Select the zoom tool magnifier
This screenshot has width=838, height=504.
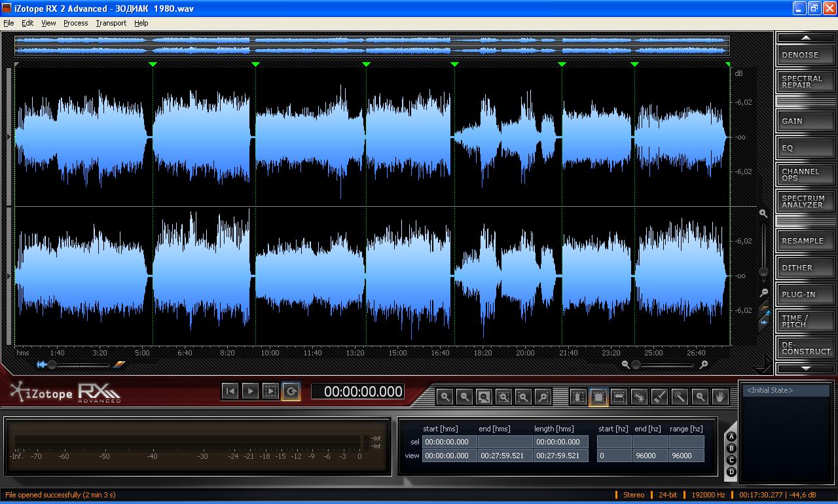(x=700, y=396)
